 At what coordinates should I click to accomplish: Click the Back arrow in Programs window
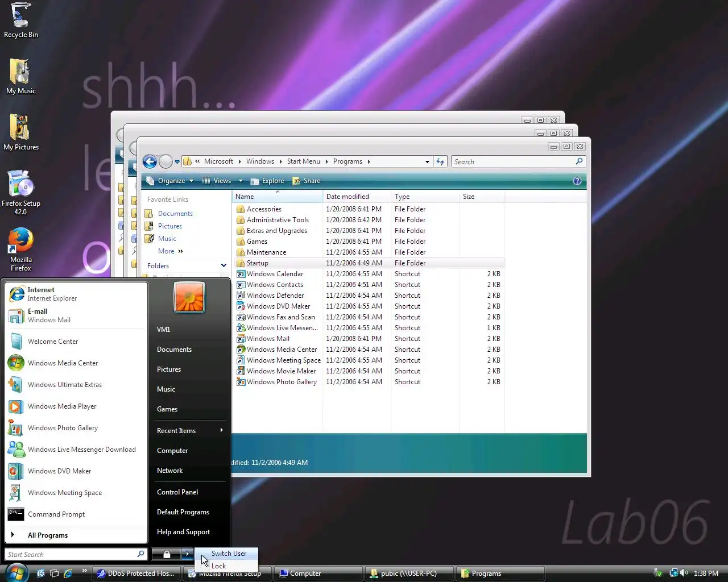[x=150, y=161]
